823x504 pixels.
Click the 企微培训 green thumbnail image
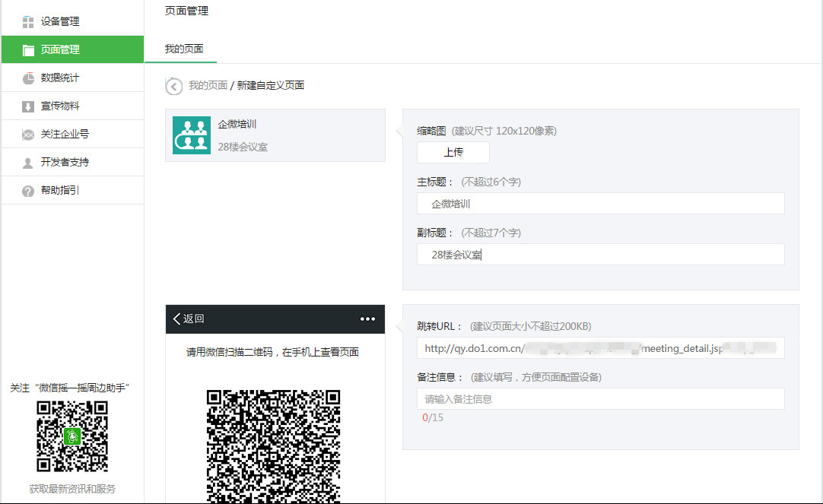192,135
